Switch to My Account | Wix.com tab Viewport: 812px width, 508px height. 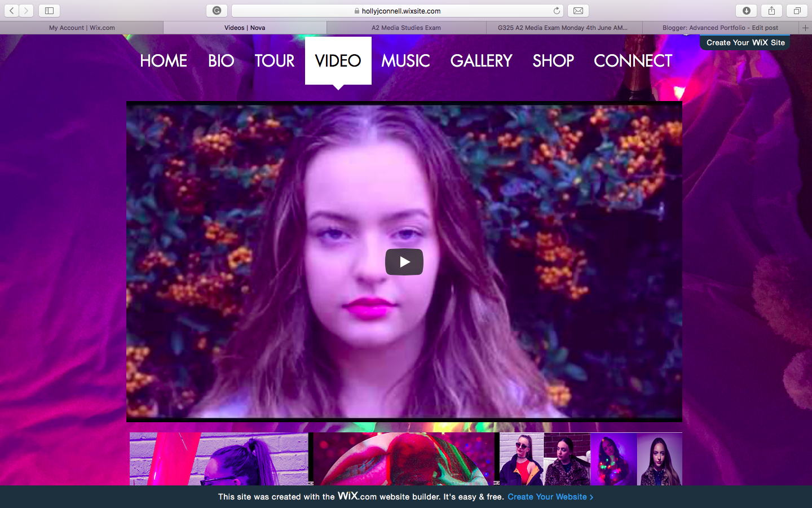pyautogui.click(x=82, y=28)
